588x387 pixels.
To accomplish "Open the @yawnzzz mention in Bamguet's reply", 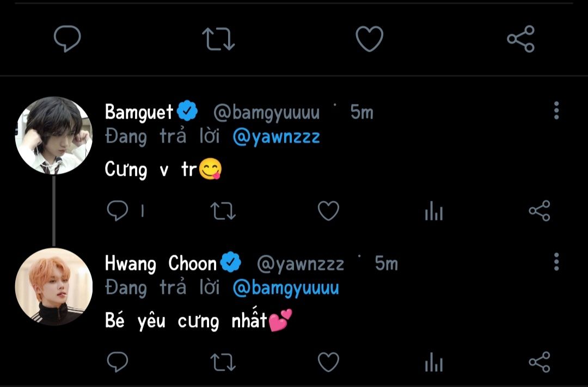I will [x=277, y=137].
